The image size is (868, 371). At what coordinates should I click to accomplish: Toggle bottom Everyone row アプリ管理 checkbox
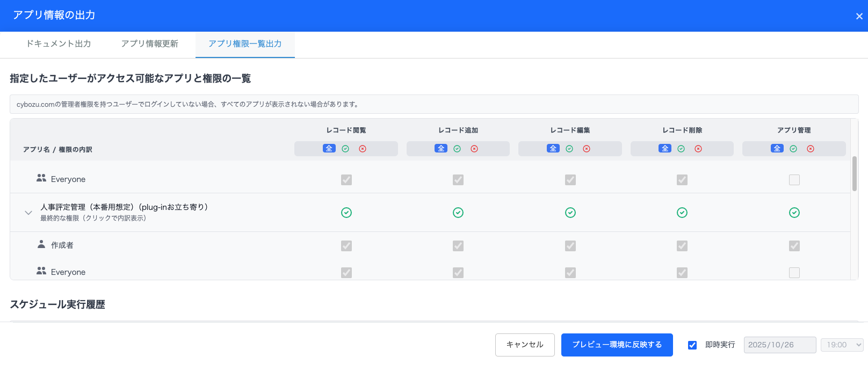(794, 273)
